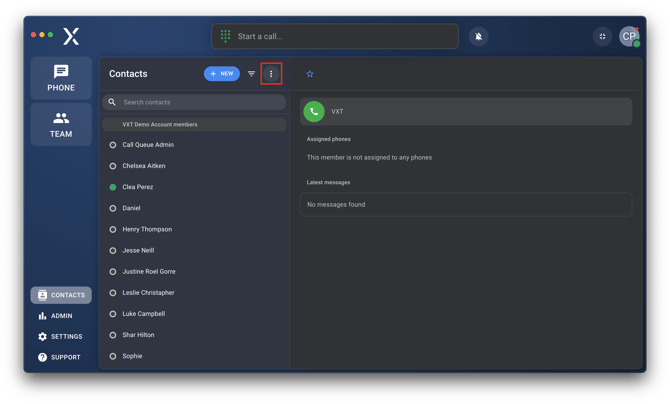Select Contacts in the sidebar

click(x=61, y=295)
